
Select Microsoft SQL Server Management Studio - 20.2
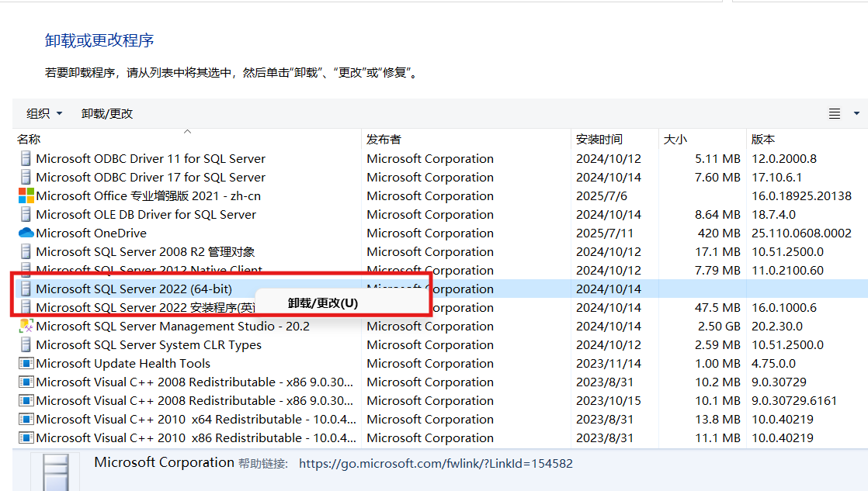(172, 327)
